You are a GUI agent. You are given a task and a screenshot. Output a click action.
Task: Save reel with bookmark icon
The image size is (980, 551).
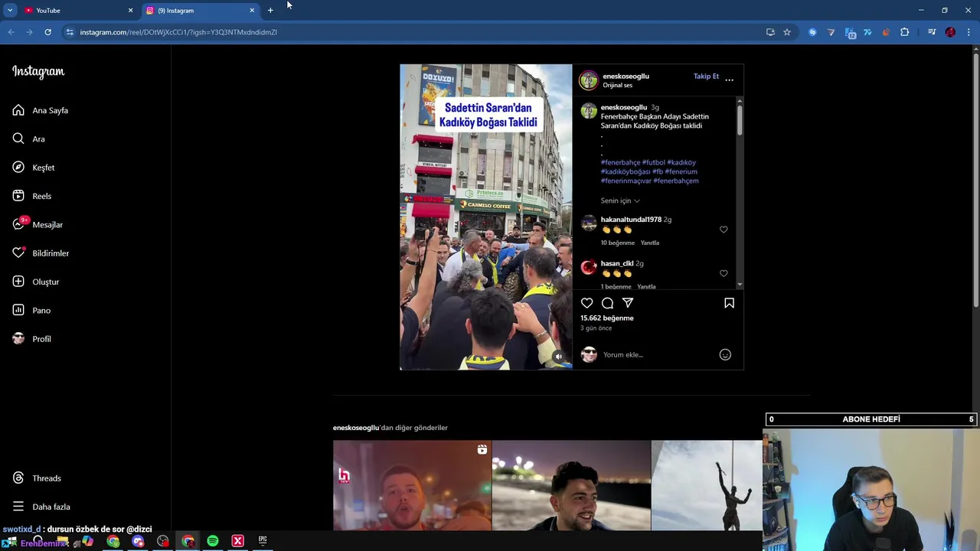(729, 303)
